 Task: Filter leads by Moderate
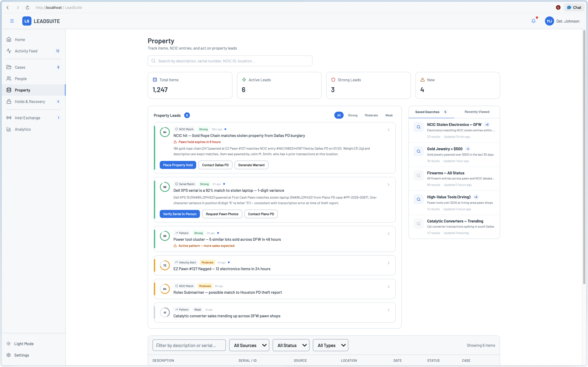coord(371,115)
